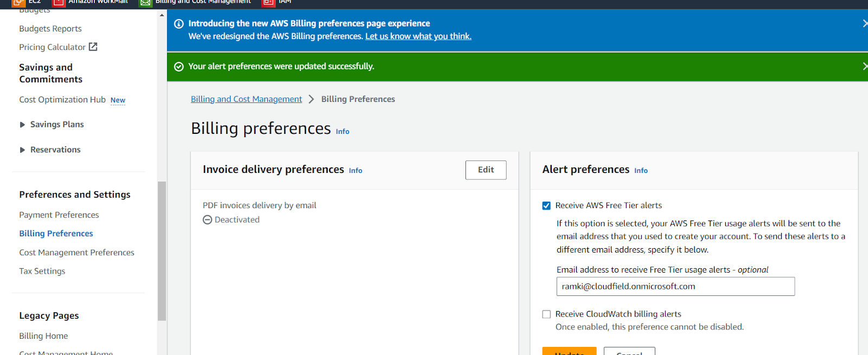The width and height of the screenshot is (868, 355).
Task: Open Cost Management Preferences page
Action: coord(76,253)
